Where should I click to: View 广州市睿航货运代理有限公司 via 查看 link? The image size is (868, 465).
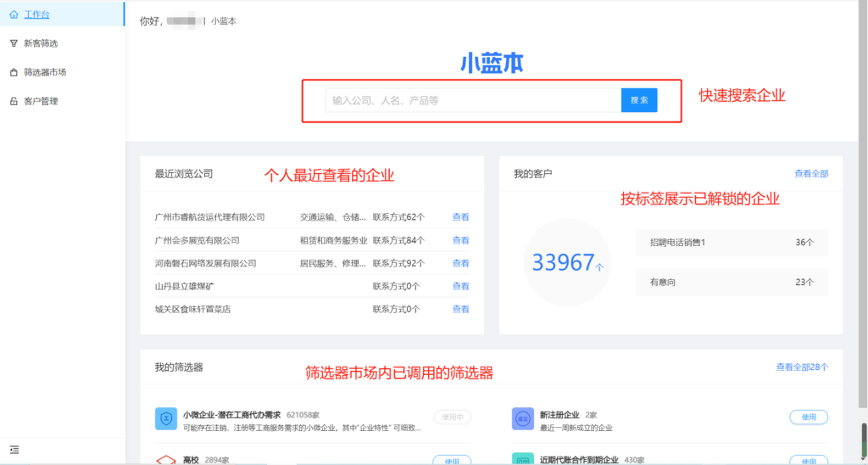(x=460, y=217)
